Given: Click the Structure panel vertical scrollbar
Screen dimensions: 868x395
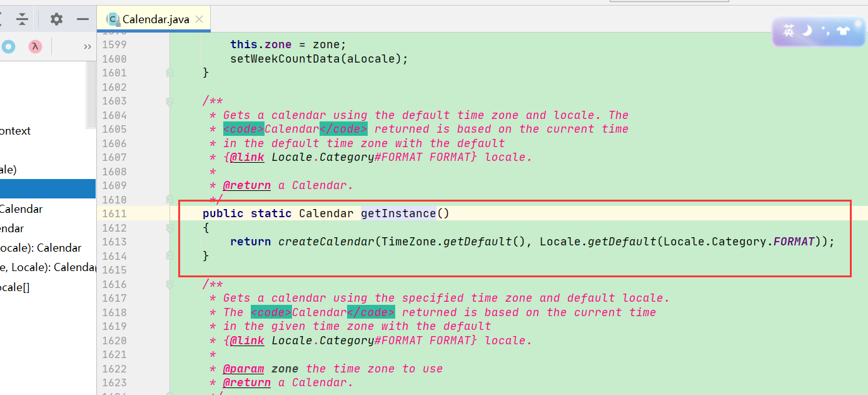Looking at the screenshot, I should (91, 94).
